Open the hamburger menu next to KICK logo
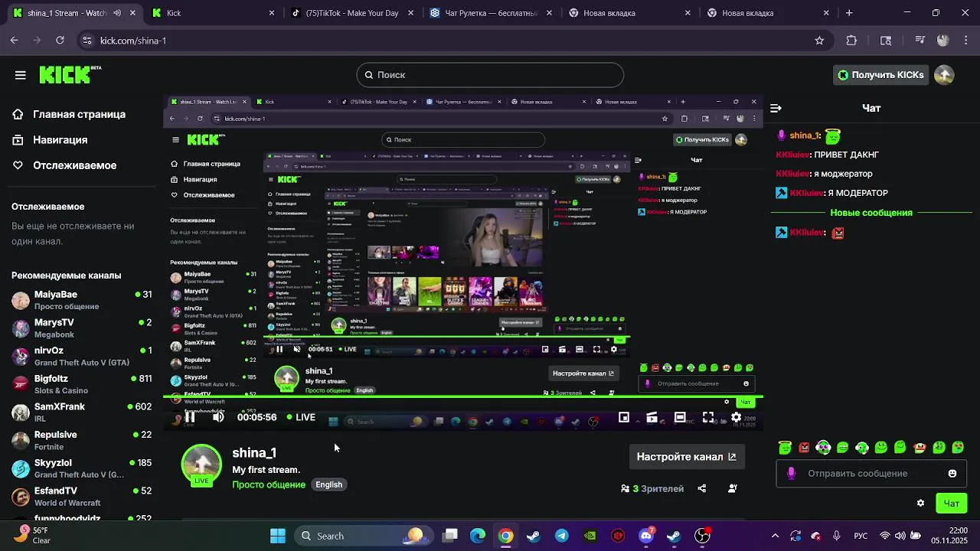This screenshot has width=980, height=551. 21,75
